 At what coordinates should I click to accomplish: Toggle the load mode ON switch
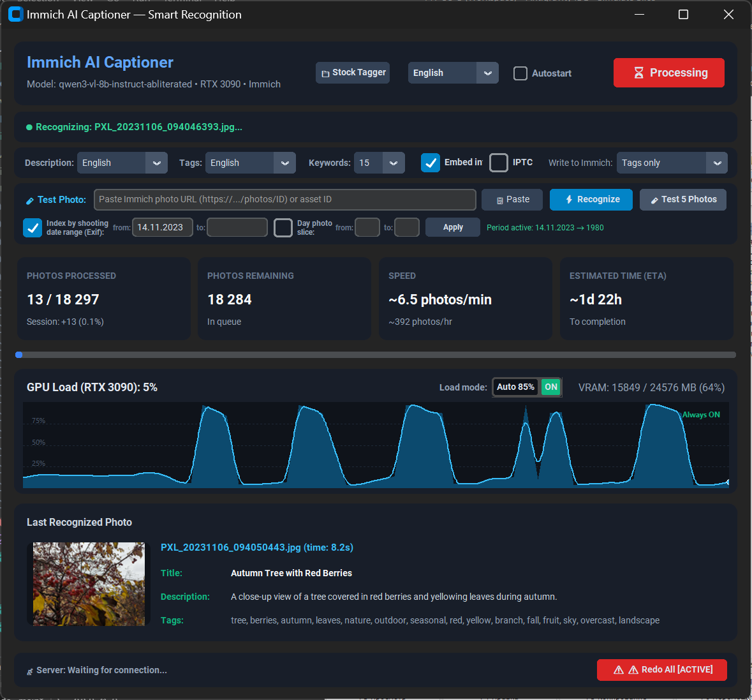pos(550,387)
